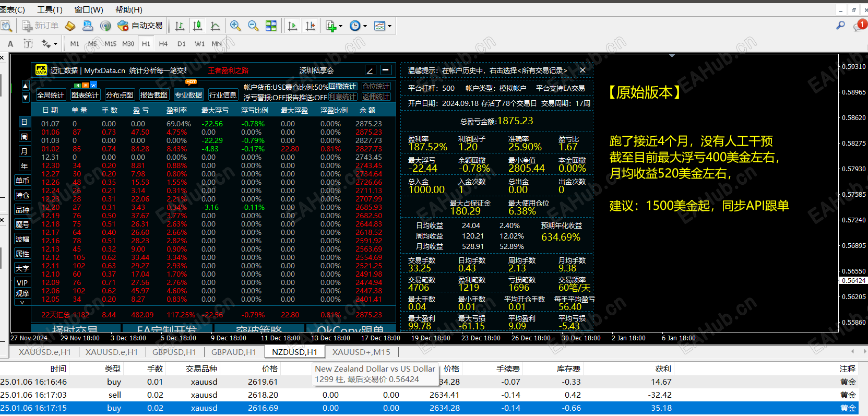Select the text label 'T' tool
Image resolution: width=868 pixels, height=416 pixels.
coord(28,44)
